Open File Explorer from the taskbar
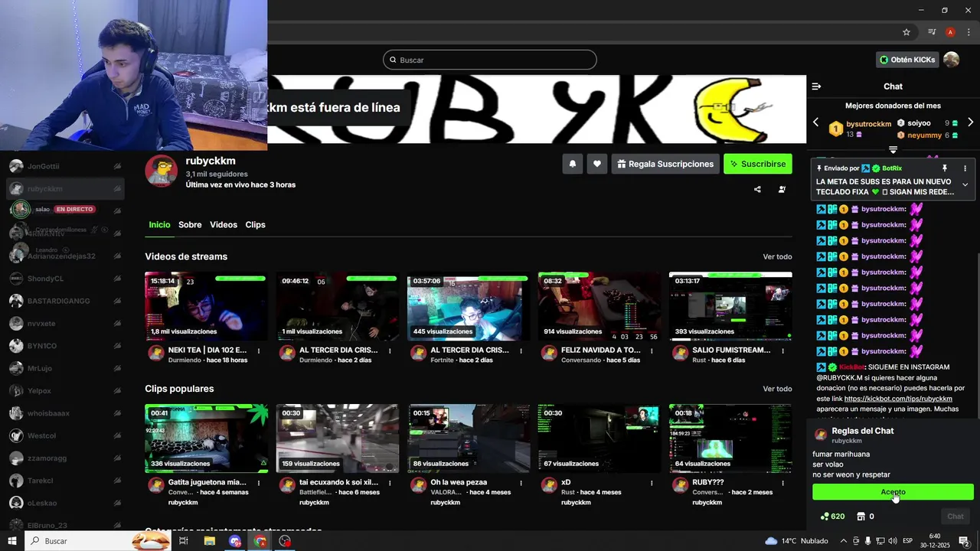This screenshot has width=980, height=551. click(x=209, y=541)
